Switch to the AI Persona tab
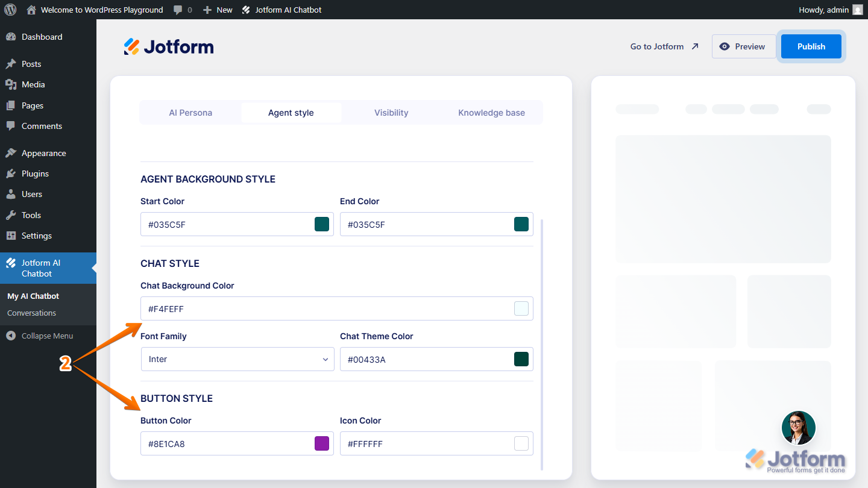 click(x=190, y=113)
